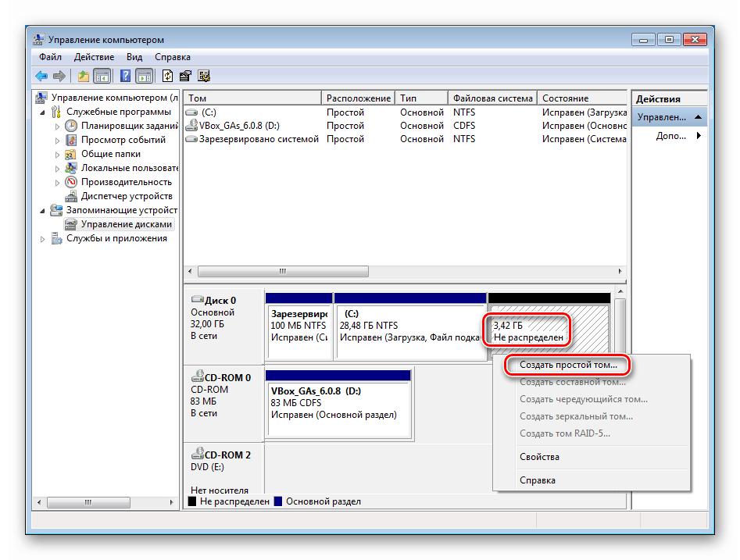This screenshot has height=560, width=740.
Task: Expand the Службы и приложения node
Action: click(42, 239)
